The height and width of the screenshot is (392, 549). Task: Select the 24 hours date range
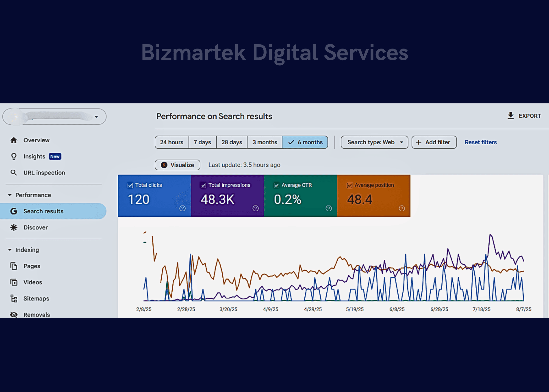(172, 142)
